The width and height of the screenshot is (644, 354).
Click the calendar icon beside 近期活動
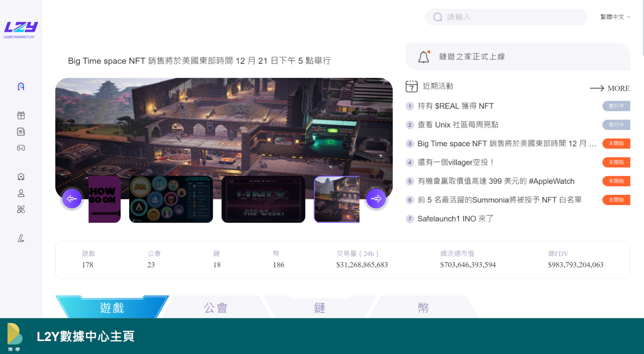point(411,86)
